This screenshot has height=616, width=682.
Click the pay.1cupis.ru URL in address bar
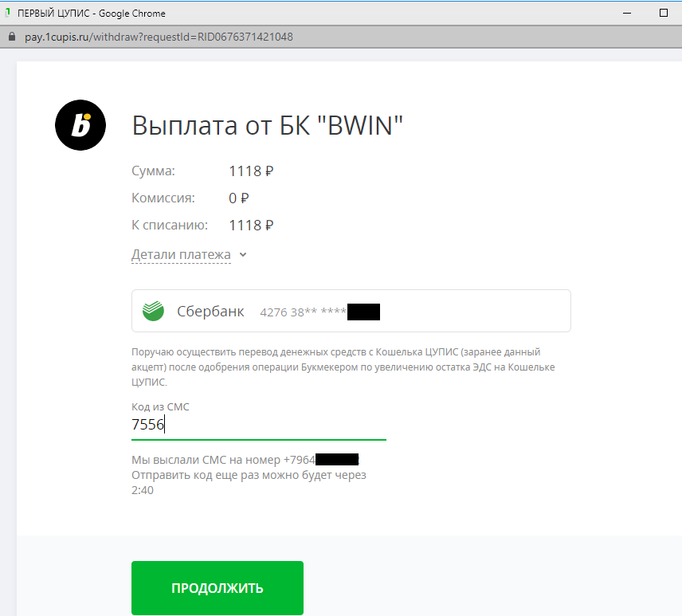coord(159,37)
